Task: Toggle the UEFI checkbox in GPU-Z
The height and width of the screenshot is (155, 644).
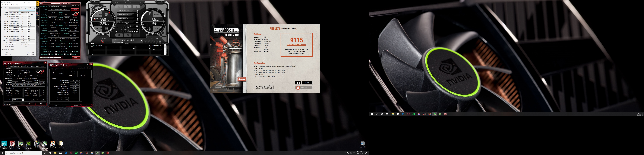Action: (x=75, y=20)
